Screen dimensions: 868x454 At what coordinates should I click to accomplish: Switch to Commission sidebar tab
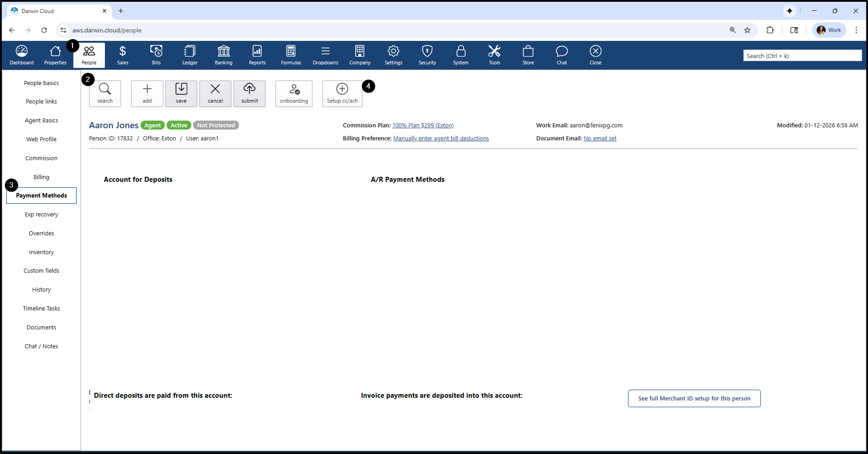click(x=41, y=158)
